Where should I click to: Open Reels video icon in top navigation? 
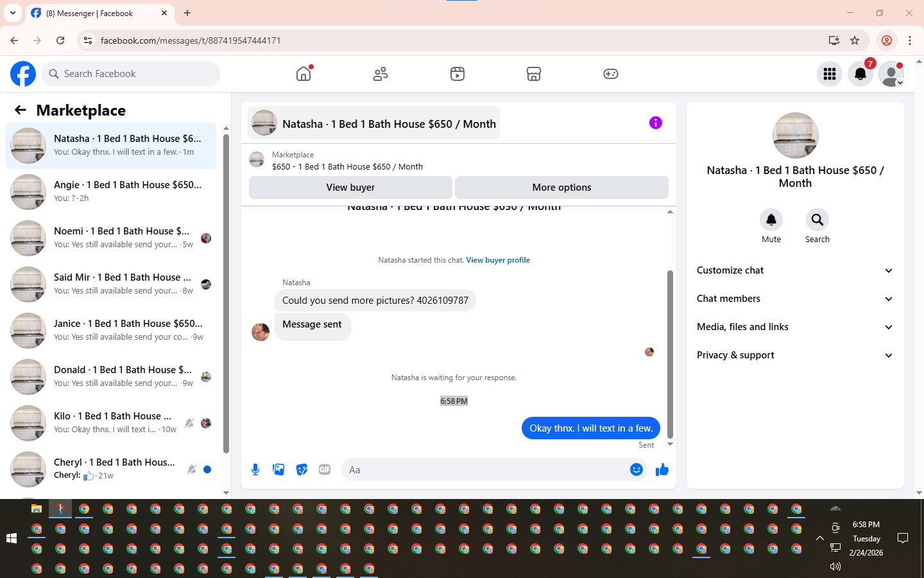click(458, 74)
